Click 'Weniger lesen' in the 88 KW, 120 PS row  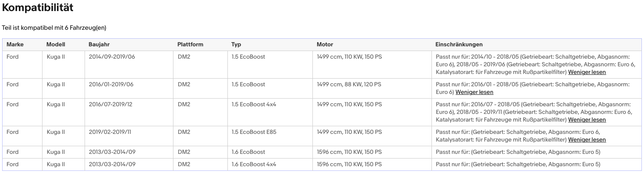[474, 92]
